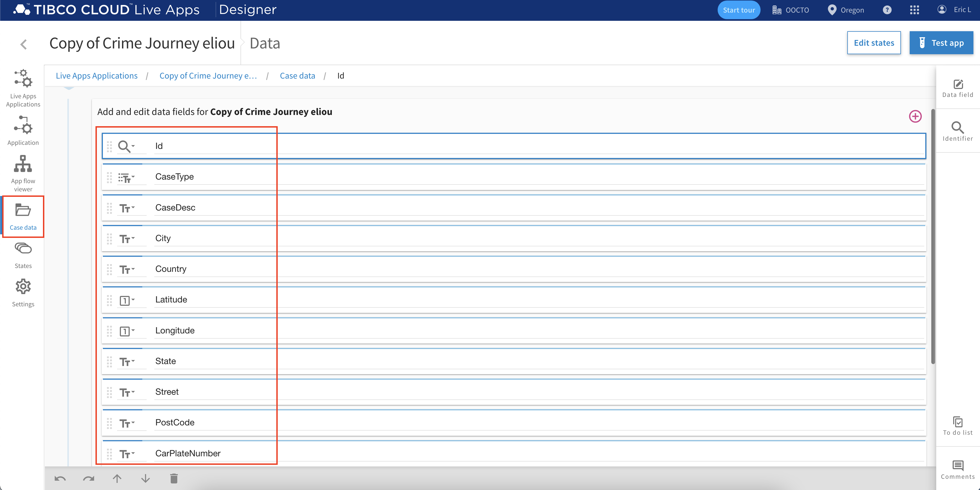Click the add new field plus icon
980x490 pixels.
(x=915, y=117)
